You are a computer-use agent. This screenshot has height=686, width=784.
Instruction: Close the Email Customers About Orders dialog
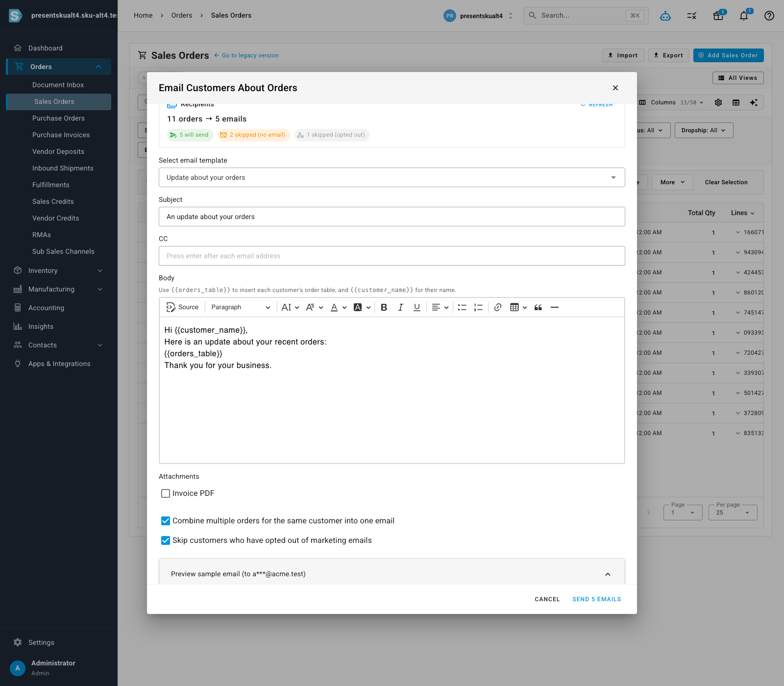click(615, 88)
